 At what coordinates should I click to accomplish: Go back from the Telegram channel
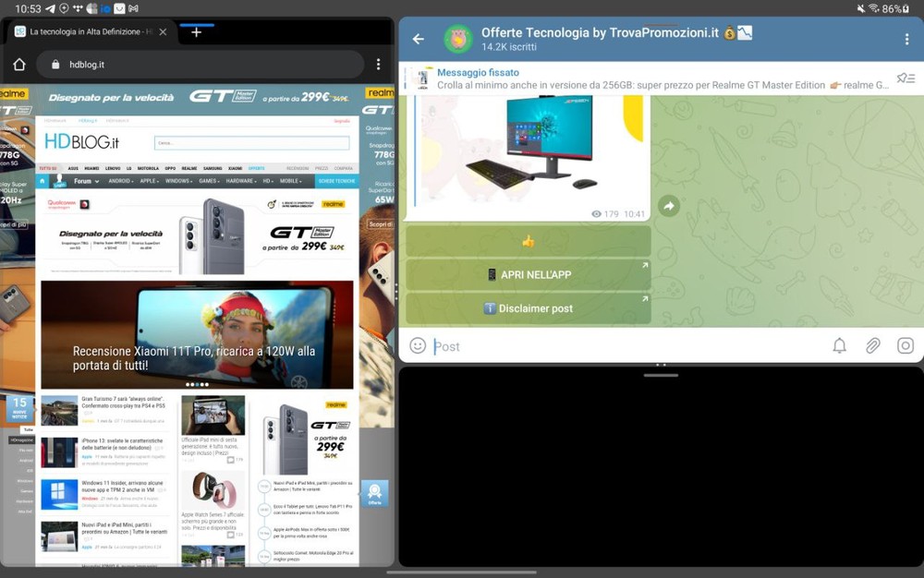[x=419, y=39]
